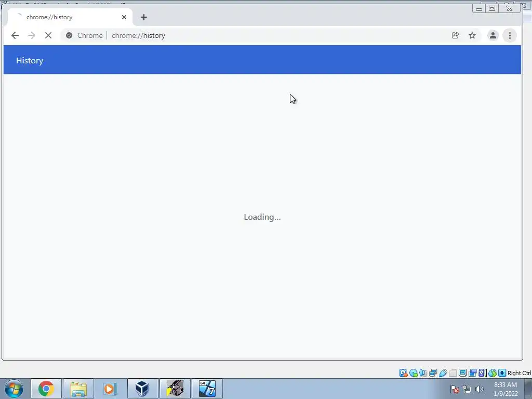Minimize the Chrome window
This screenshot has height=399, width=532.
(478, 8)
